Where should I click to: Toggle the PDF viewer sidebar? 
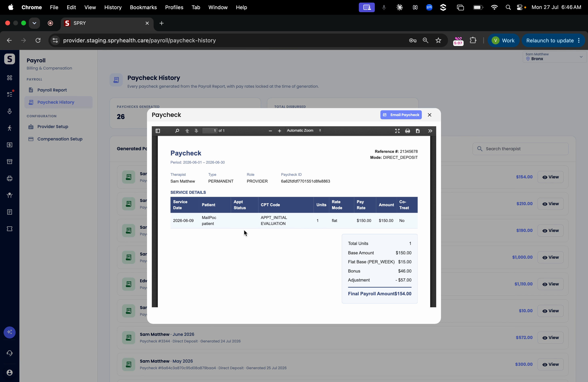click(158, 131)
